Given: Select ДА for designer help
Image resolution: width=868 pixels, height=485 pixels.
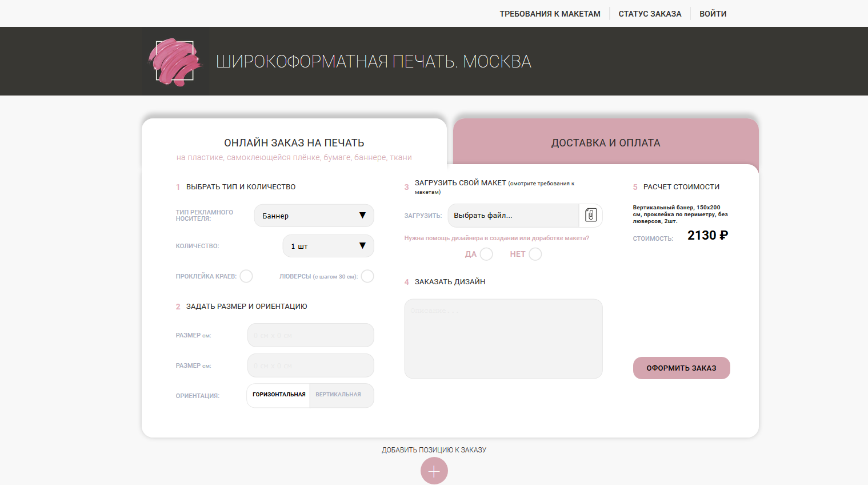Looking at the screenshot, I should [487, 254].
